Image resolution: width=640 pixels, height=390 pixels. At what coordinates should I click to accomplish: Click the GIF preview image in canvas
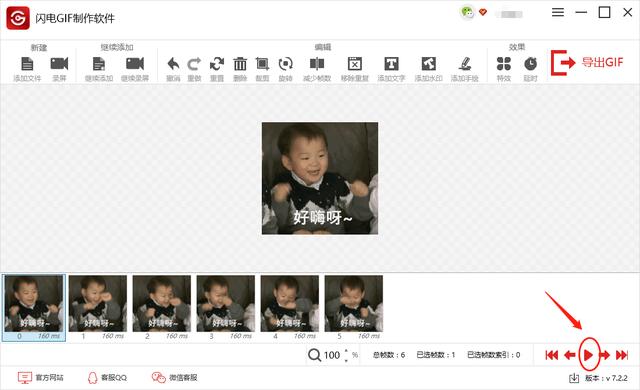point(320,178)
